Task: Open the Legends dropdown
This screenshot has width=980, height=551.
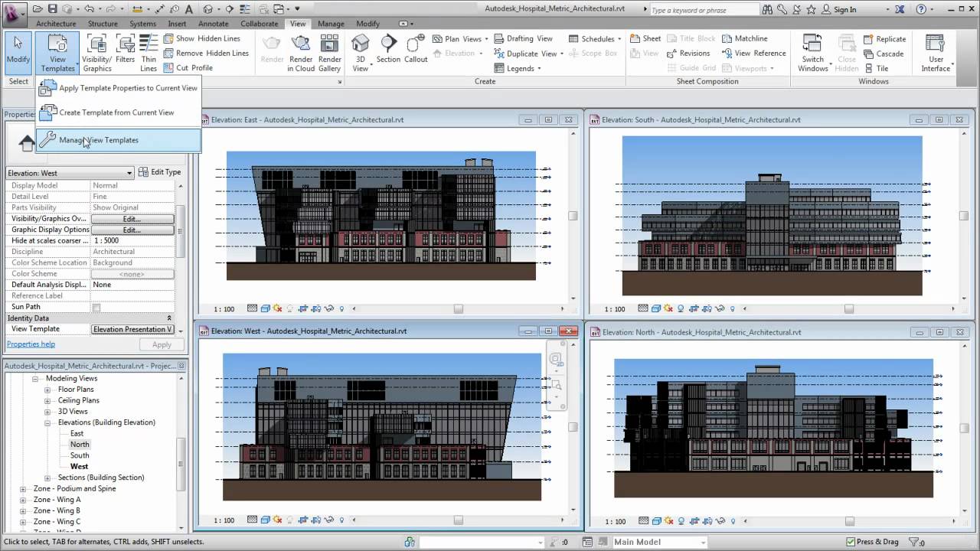Action: 517,68
